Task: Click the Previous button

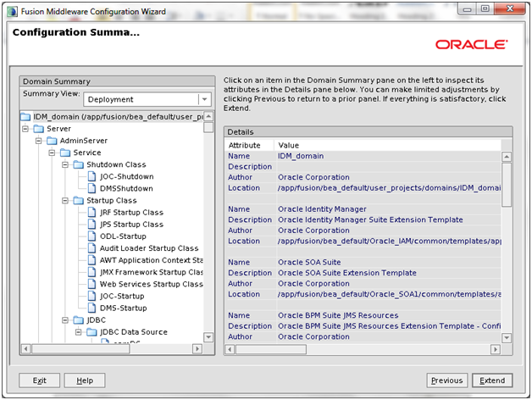Action: coord(446,381)
